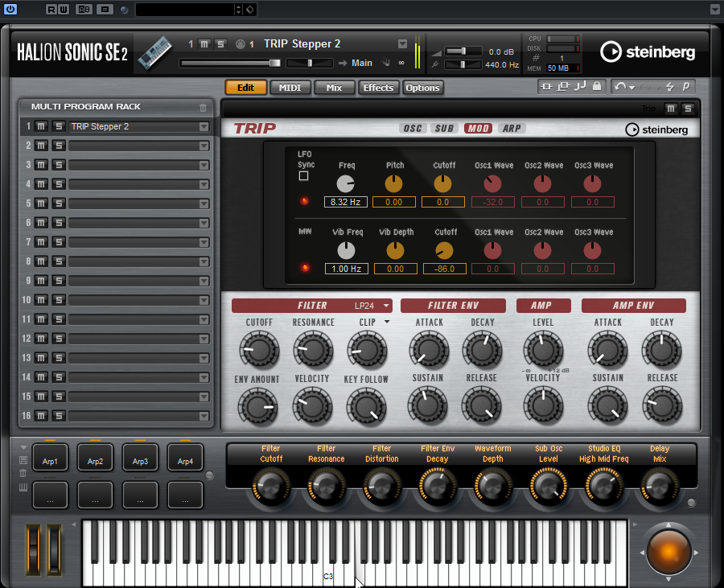Screen dimensions: 724x588
Task: Trigger the Arp4 pad
Action: point(185,458)
